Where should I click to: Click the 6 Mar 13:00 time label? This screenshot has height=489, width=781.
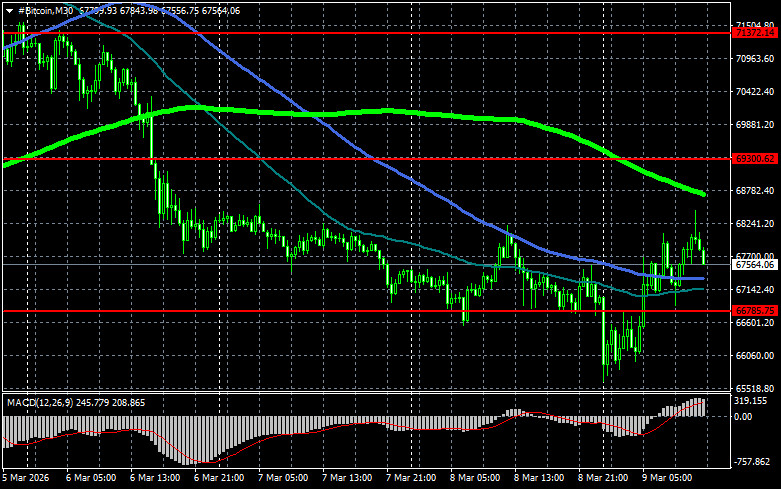[155, 478]
